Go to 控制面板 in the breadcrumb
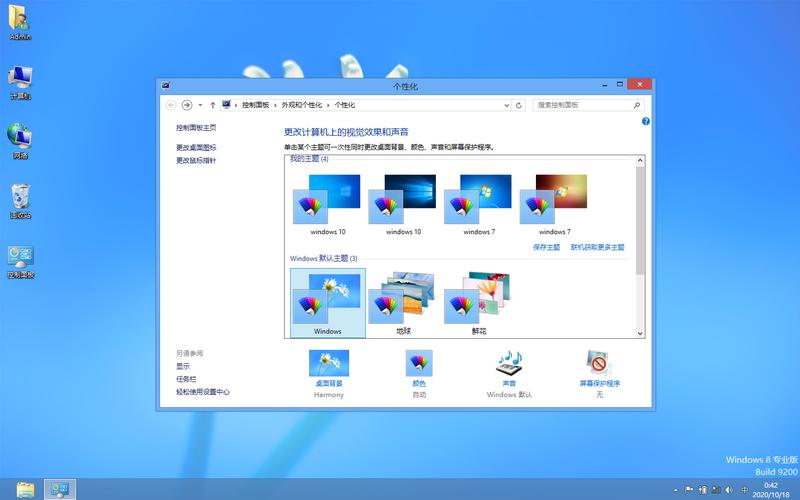 [256, 105]
